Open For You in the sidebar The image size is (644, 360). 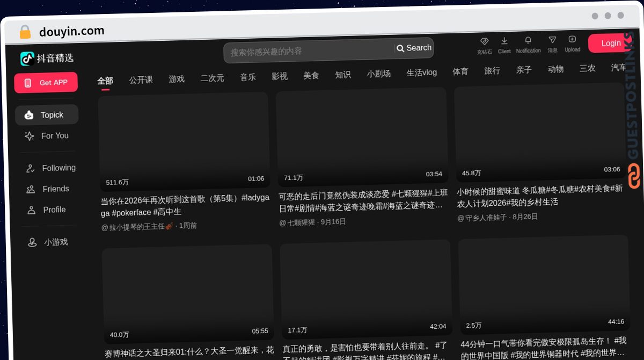(x=47, y=136)
